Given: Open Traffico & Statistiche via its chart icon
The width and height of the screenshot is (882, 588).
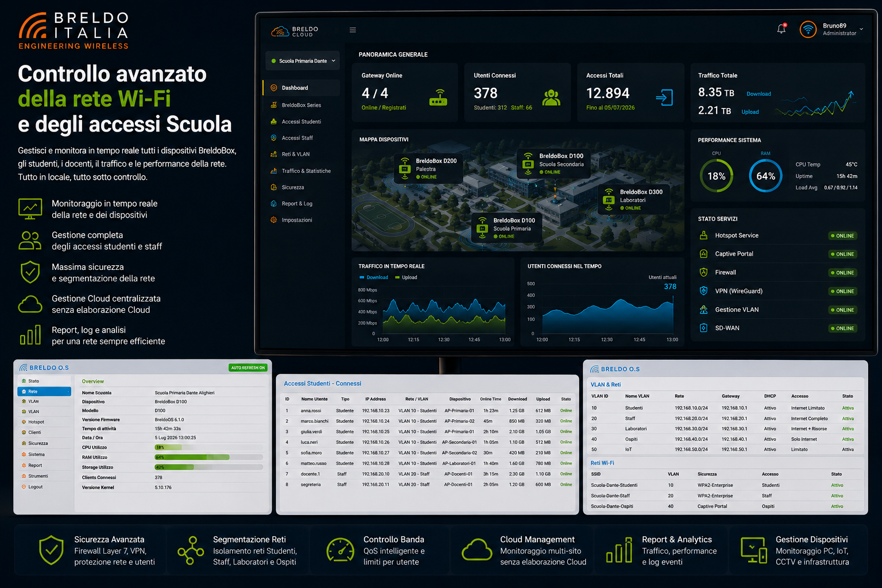Looking at the screenshot, I should 274,171.
